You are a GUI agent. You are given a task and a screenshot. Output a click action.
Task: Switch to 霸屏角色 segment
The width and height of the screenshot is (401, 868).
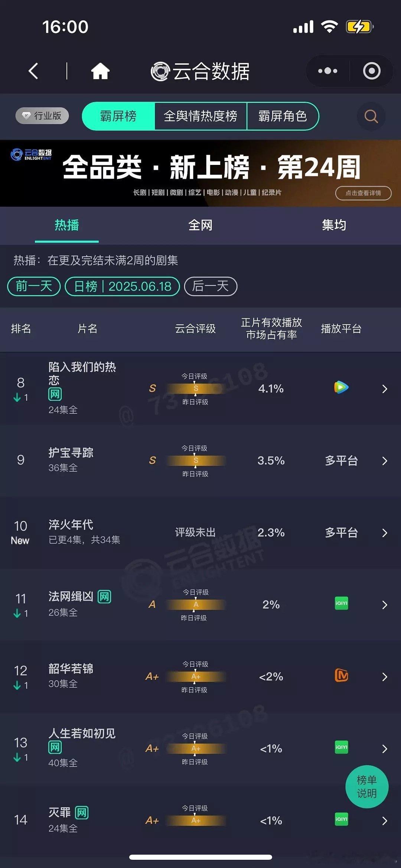pyautogui.click(x=283, y=116)
